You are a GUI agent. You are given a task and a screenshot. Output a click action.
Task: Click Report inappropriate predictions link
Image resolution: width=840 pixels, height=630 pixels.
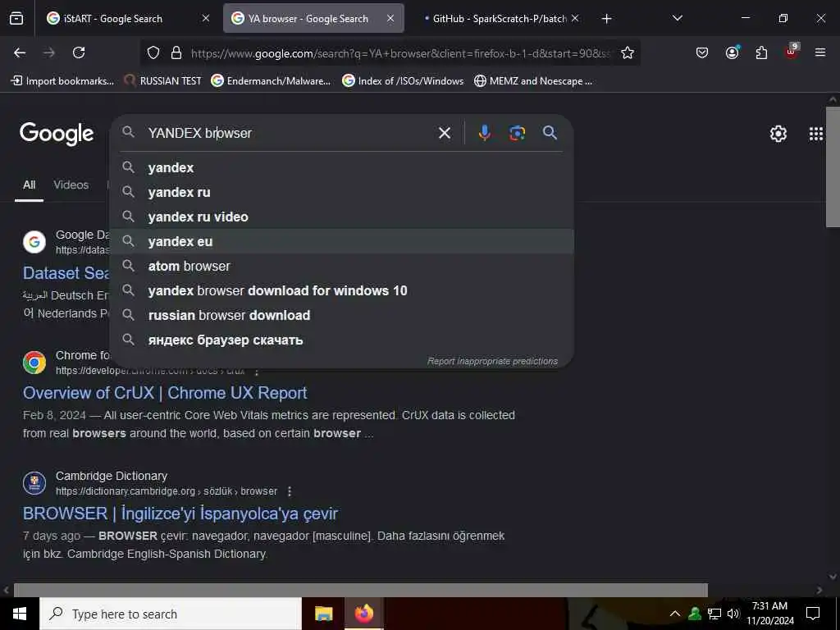point(492,361)
